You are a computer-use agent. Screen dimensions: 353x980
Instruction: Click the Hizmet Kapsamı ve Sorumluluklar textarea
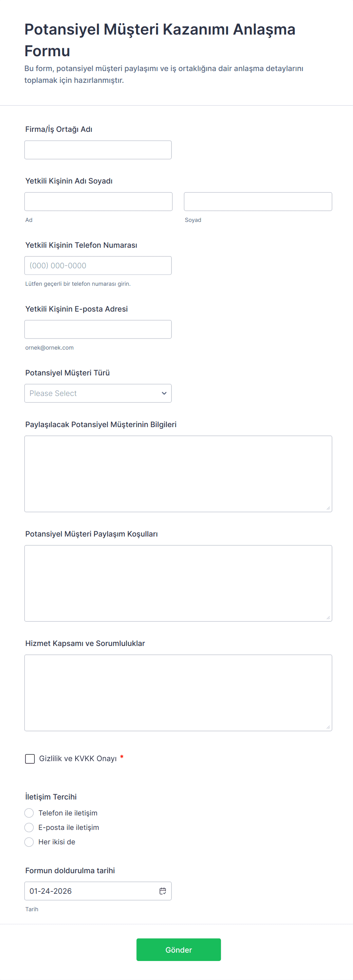pos(178,692)
